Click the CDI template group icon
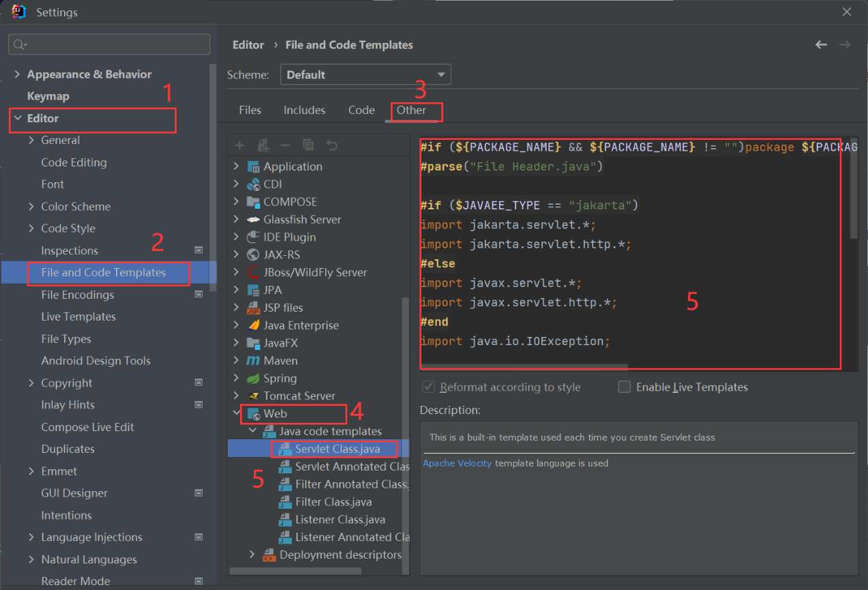The width and height of the screenshot is (868, 590). (253, 184)
